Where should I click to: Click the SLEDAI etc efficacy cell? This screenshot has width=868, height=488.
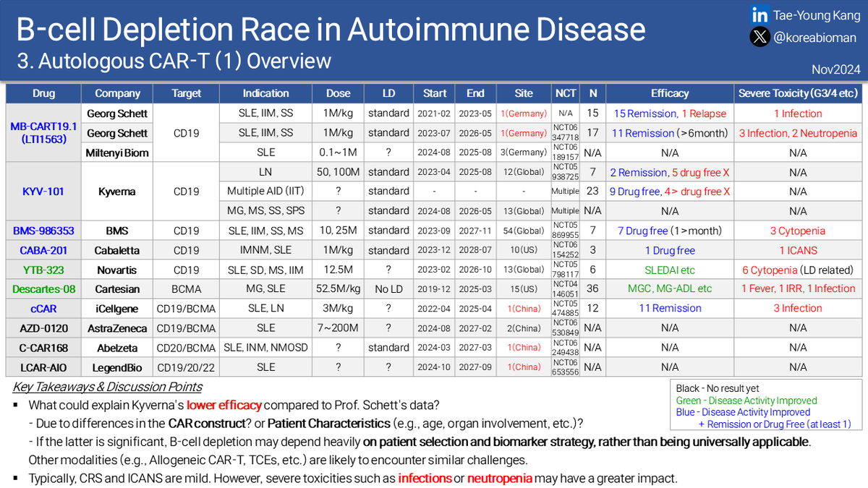pos(670,270)
